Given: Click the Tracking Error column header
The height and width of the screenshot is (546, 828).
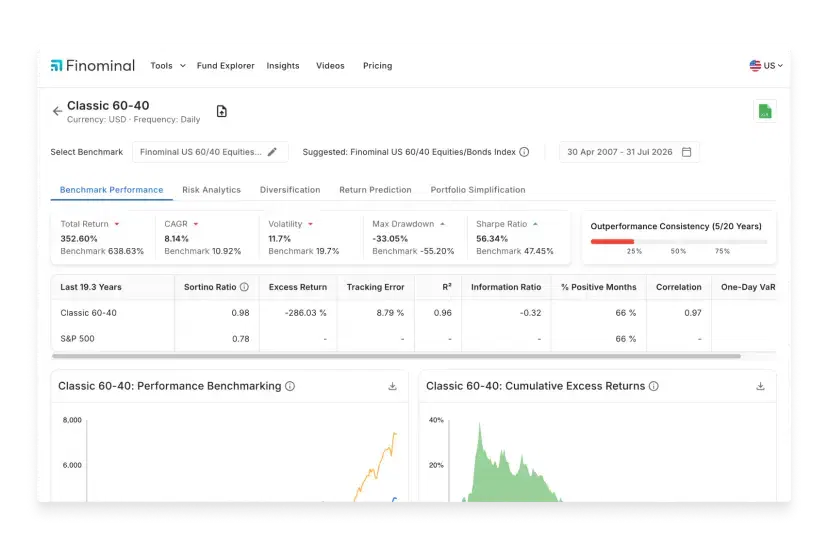Looking at the screenshot, I should (375, 287).
